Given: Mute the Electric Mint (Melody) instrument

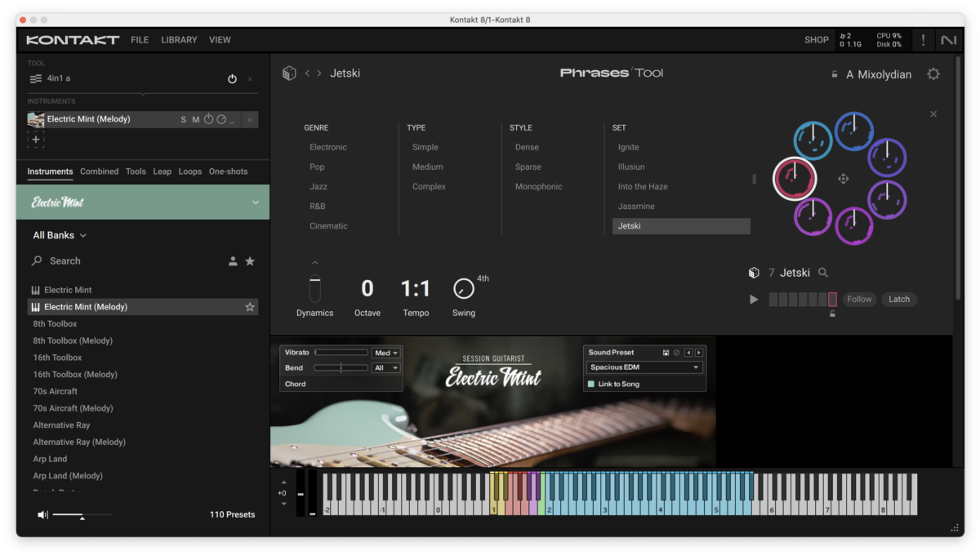Looking at the screenshot, I should click(195, 120).
